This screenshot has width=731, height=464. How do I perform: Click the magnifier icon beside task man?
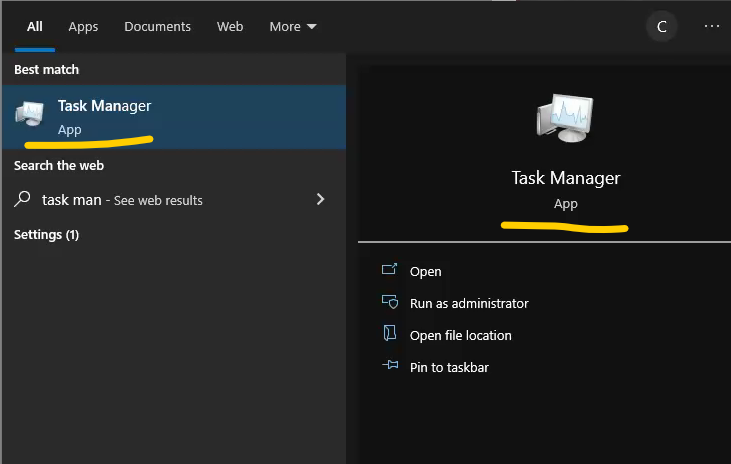(23, 199)
